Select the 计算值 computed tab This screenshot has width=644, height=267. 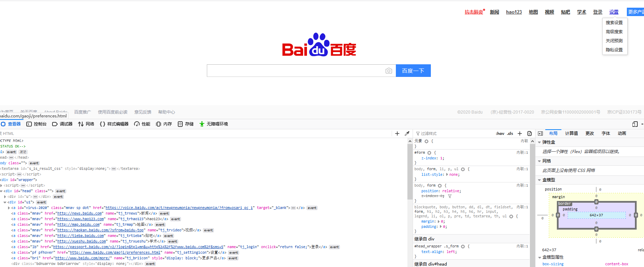[572, 133]
